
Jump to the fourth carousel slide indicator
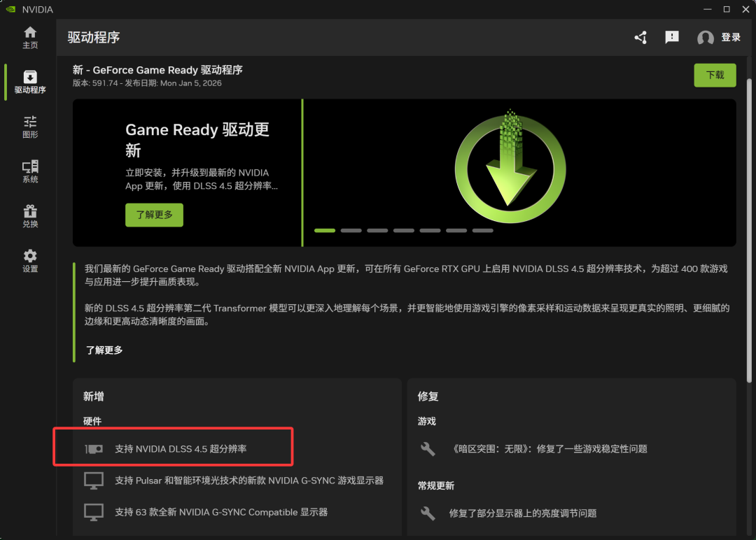[404, 231]
